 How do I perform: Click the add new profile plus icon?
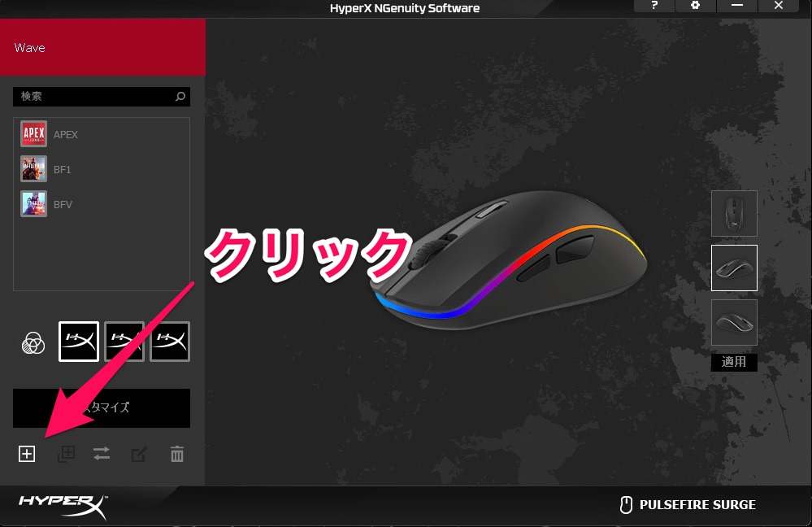click(27, 454)
